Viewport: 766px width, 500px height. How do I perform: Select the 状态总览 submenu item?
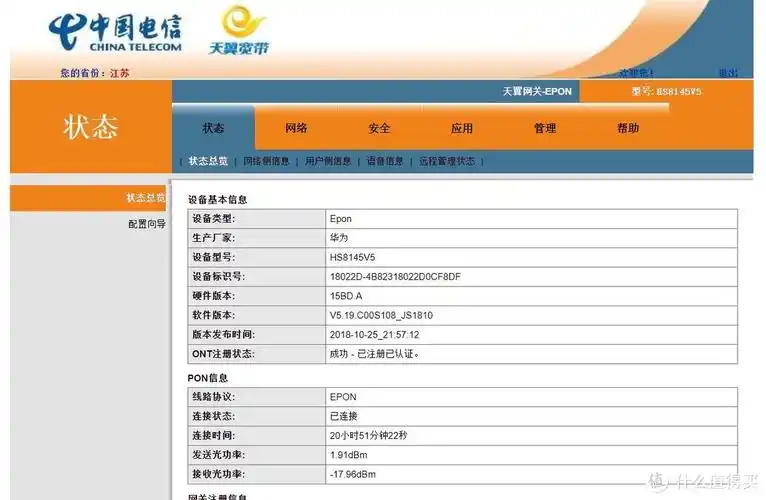(208, 161)
